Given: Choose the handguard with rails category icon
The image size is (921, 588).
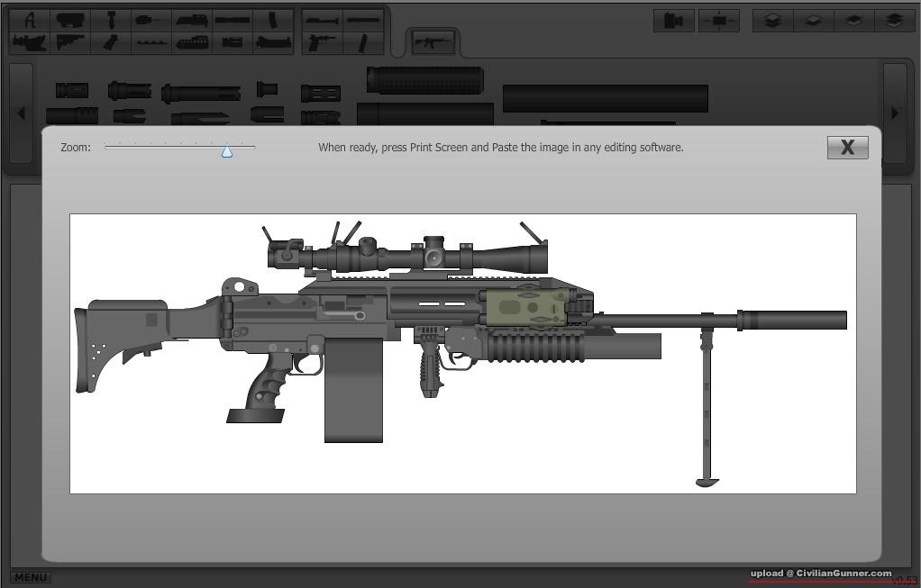Looking at the screenshot, I should pyautogui.click(x=192, y=41).
